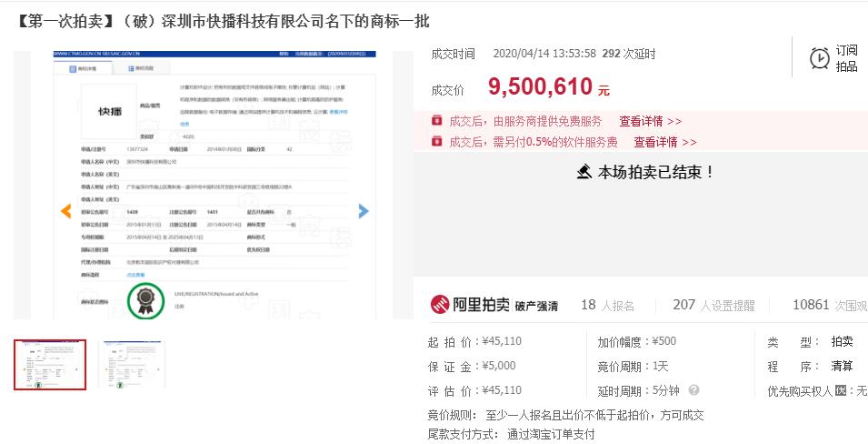Click the 292 次延时 text
The height and width of the screenshot is (444, 868).
[x=629, y=54]
